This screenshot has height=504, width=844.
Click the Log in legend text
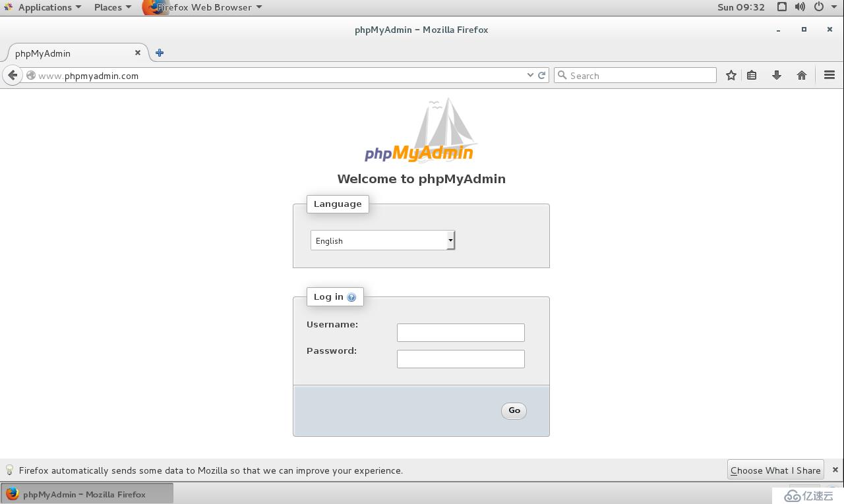(328, 296)
